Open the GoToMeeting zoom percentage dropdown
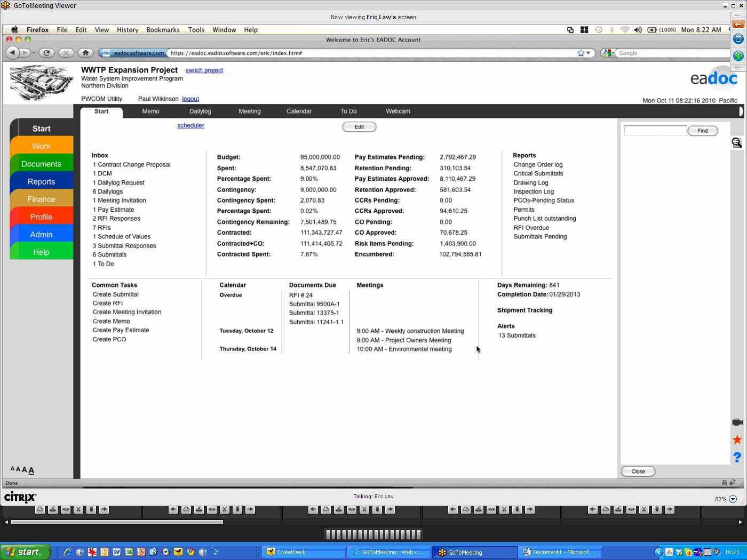747x560 pixels. 733,499
